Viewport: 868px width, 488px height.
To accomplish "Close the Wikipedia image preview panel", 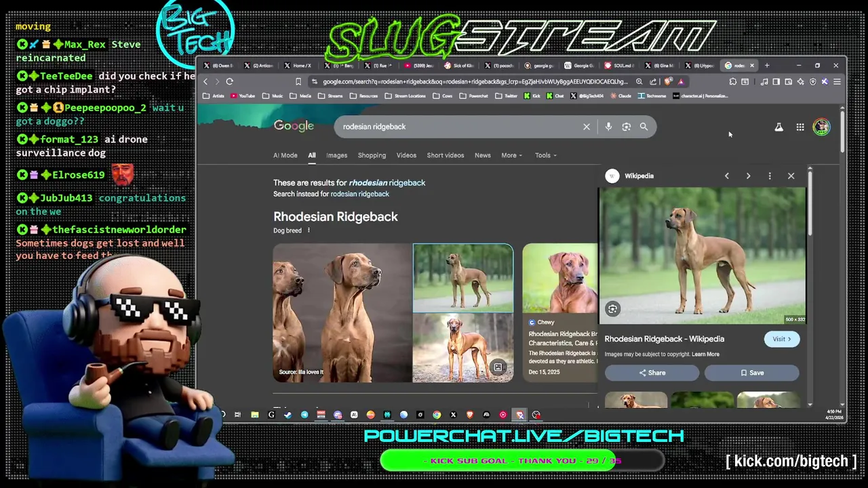I will (x=791, y=176).
